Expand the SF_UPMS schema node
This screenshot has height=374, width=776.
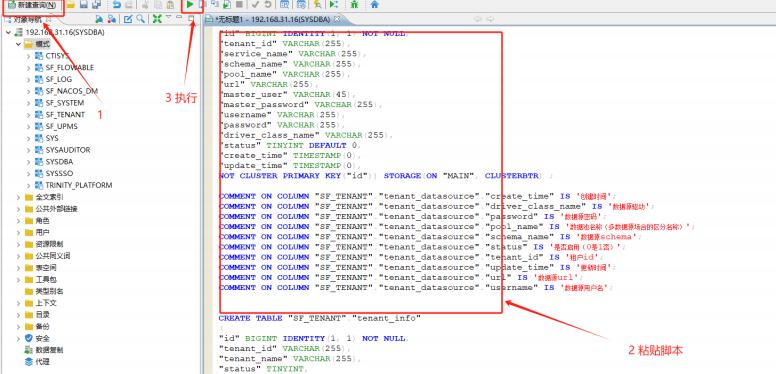pos(29,126)
